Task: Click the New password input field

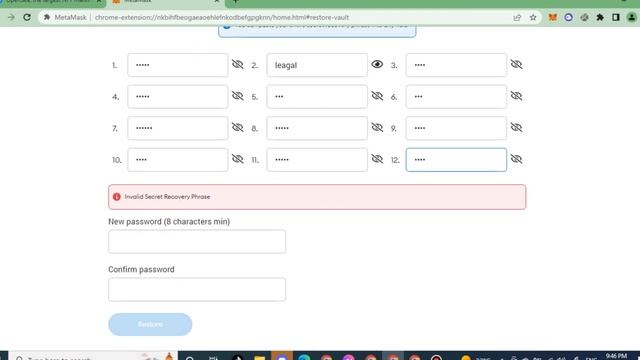Action: [x=197, y=242]
